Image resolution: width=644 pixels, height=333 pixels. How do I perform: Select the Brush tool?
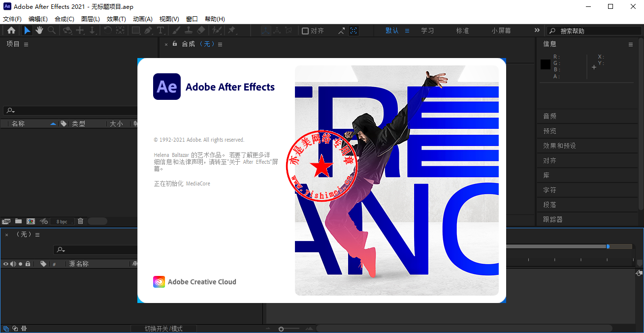[176, 30]
